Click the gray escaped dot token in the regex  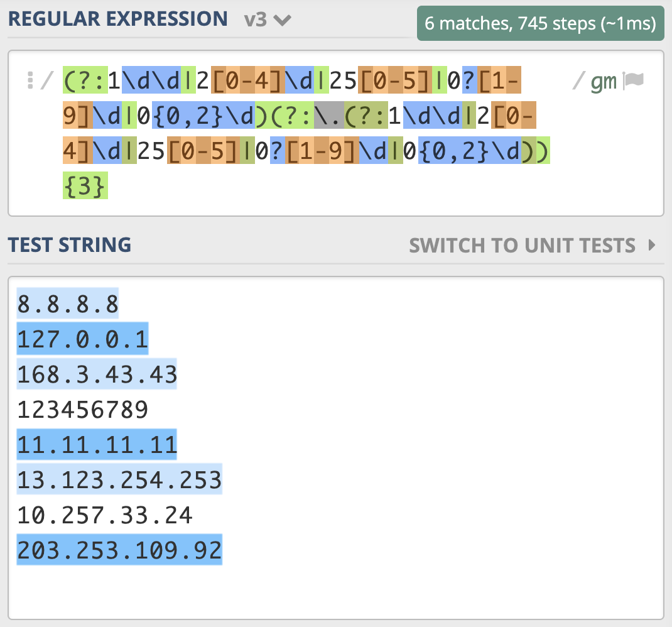point(328,116)
